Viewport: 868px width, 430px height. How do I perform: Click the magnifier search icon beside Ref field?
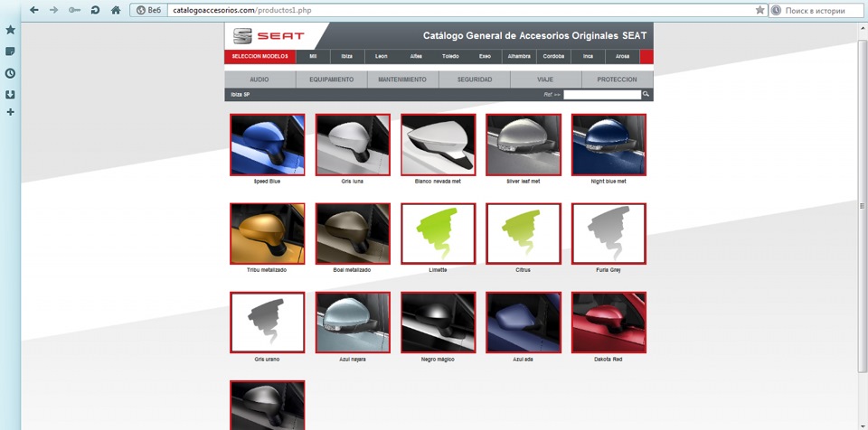[x=646, y=95]
